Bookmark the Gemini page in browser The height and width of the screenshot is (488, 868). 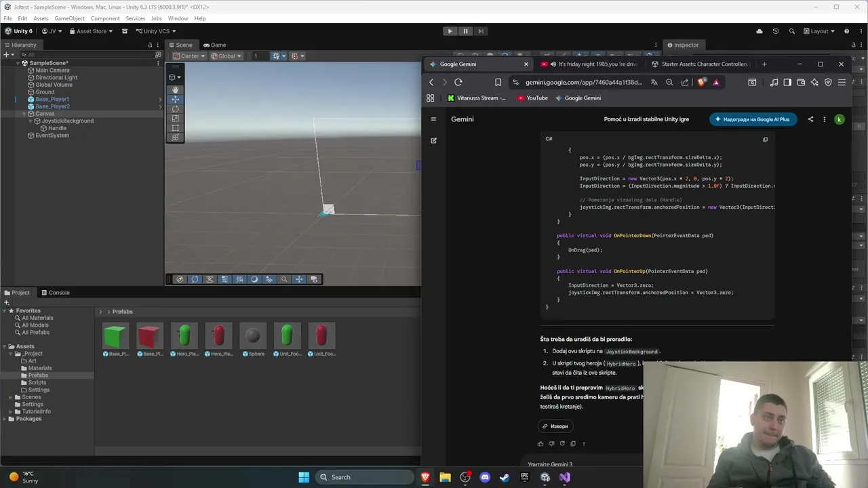(498, 82)
